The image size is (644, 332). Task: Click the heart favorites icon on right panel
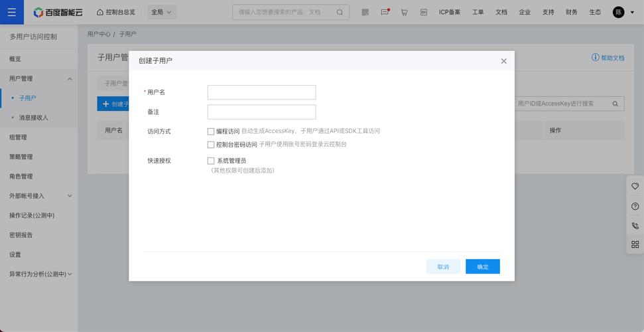click(635, 187)
